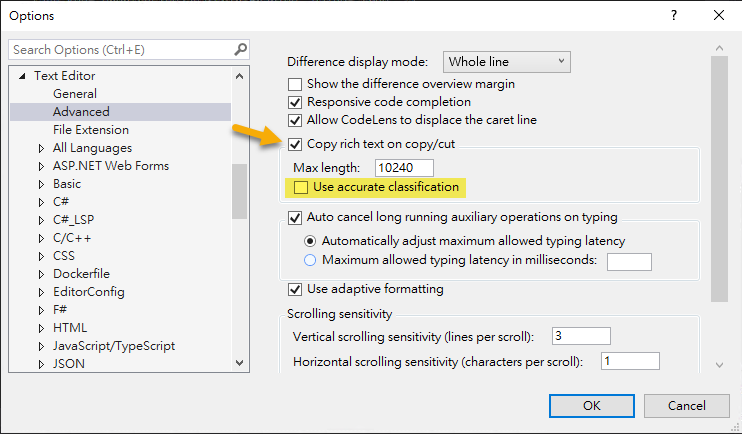The image size is (742, 434).
Task: Toggle Show the difference overview margin
Action: (295, 84)
